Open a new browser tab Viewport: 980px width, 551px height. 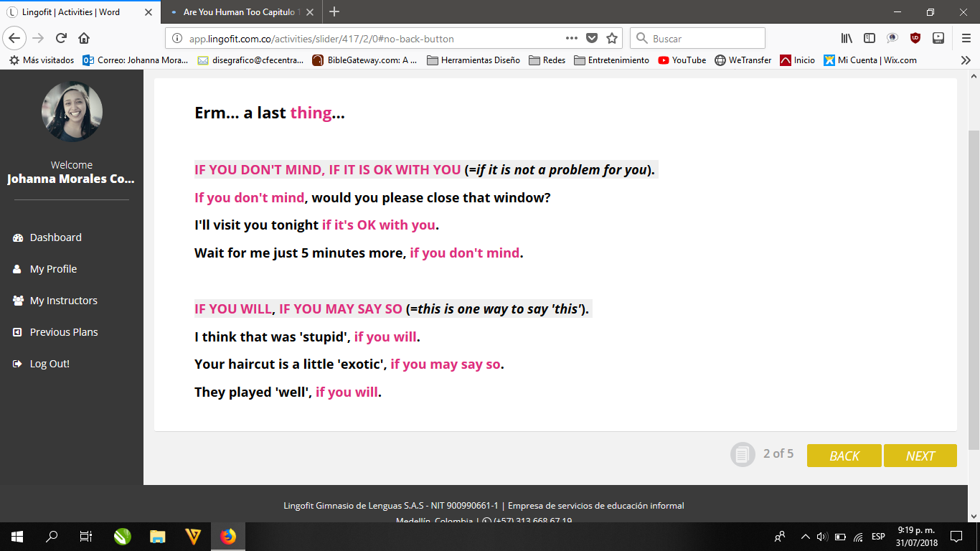point(334,12)
